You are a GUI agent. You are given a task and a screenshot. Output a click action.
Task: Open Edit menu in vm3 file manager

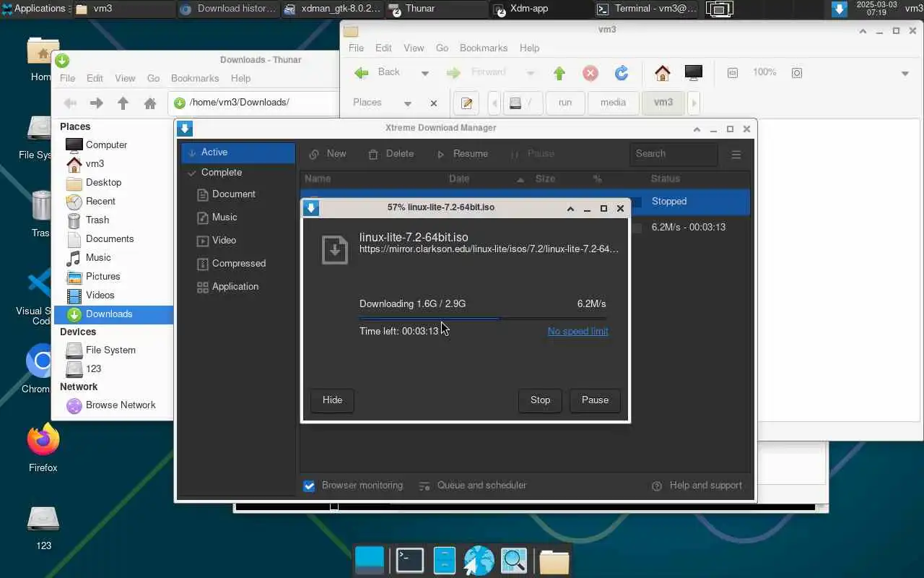383,48
